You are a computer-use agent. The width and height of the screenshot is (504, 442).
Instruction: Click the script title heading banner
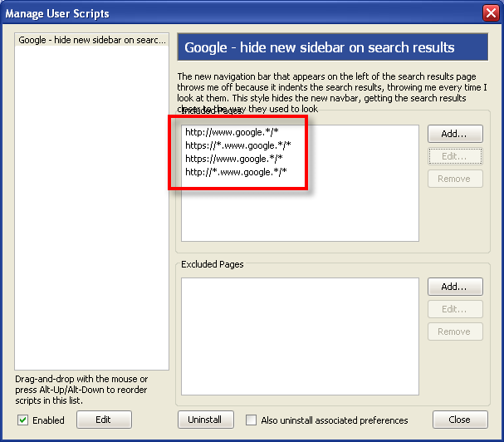[333, 47]
